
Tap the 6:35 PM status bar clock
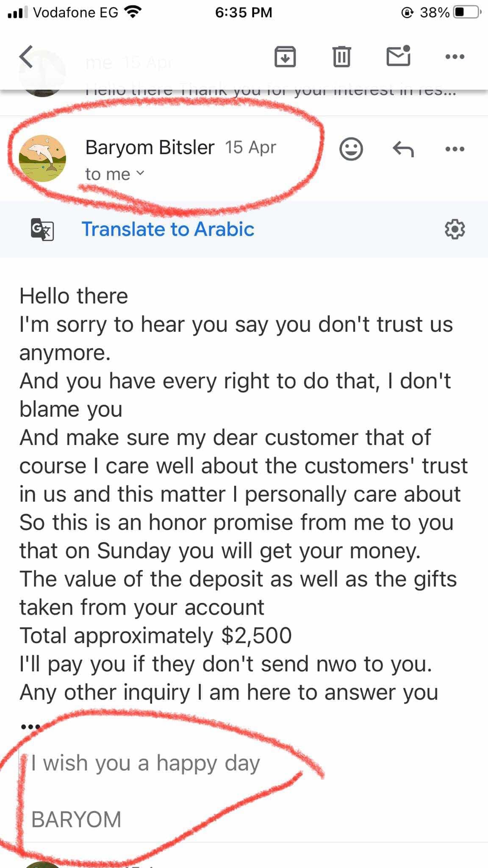(x=244, y=12)
